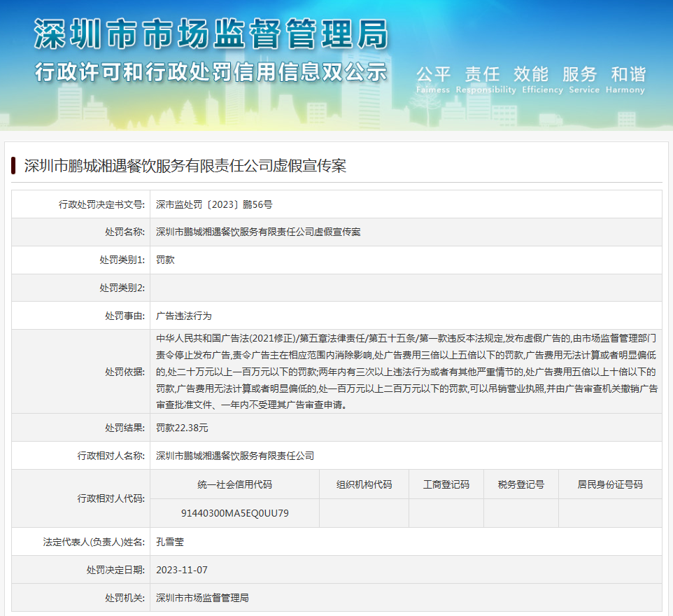The image size is (673, 616).
Task: Click the 服务 Service slogan text
Action: tap(583, 80)
